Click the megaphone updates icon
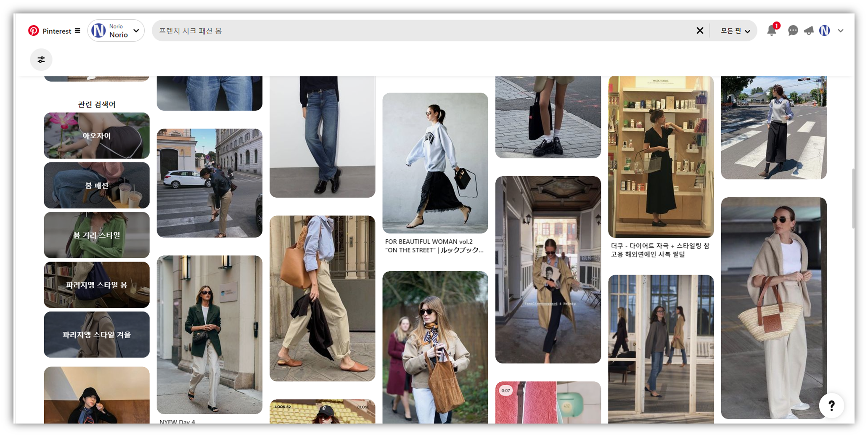Screen dimensions: 868x437 (809, 31)
